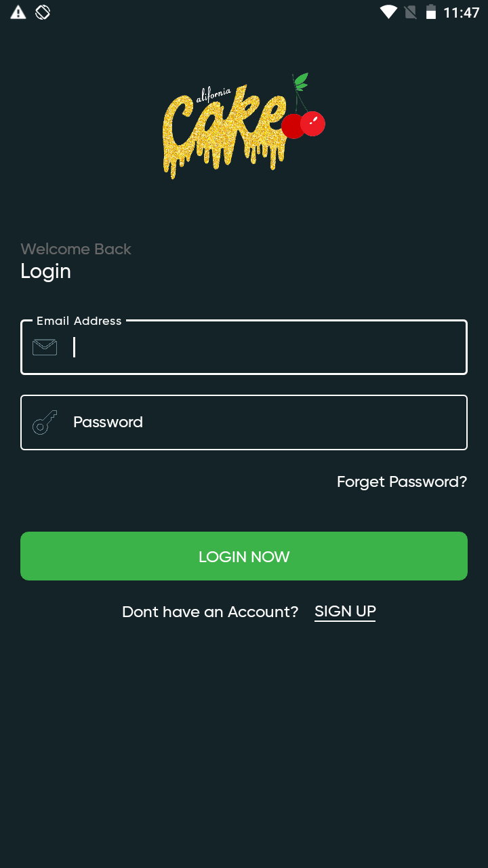This screenshot has width=488, height=868.
Task: Click the Welcome Back text
Action: coord(76,249)
